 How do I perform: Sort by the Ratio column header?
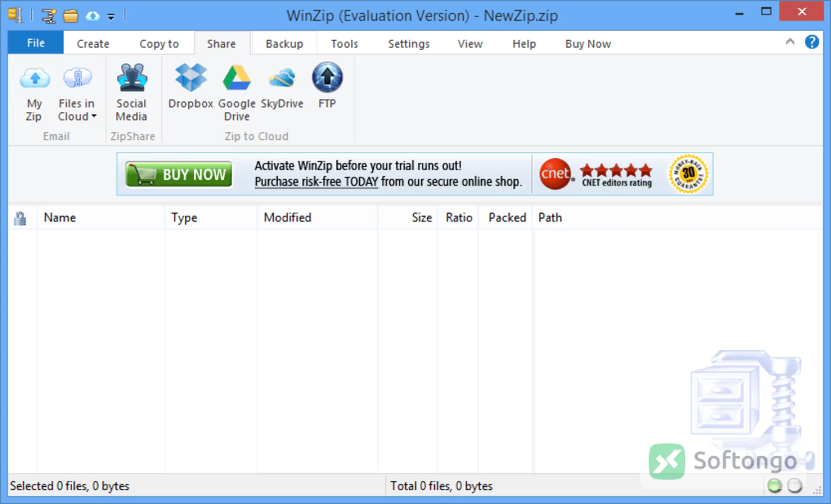tap(458, 218)
